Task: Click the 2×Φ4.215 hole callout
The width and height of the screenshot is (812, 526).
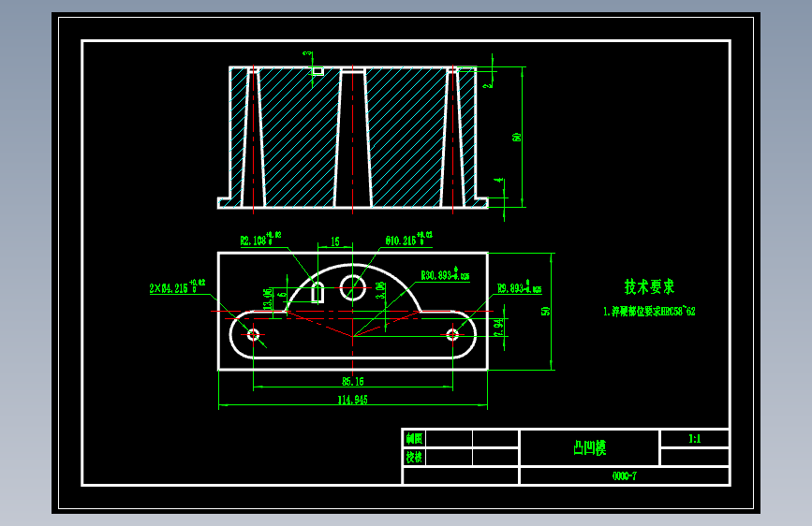Action: [x=177, y=287]
